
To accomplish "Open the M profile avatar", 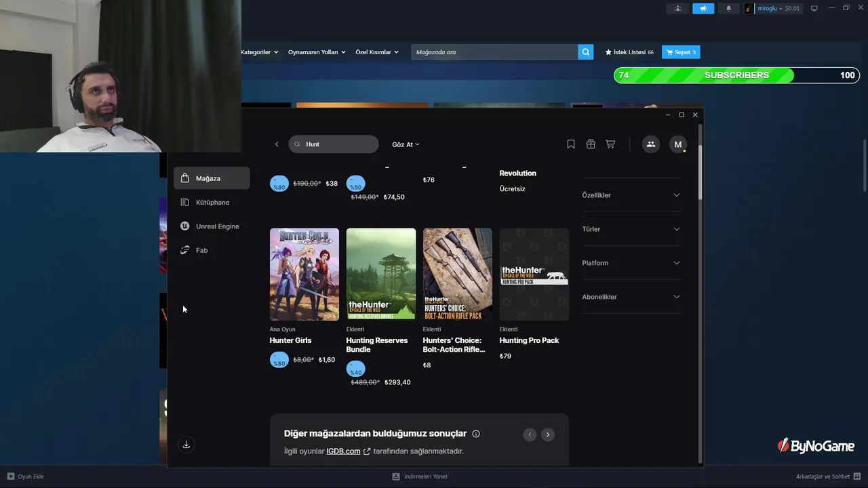I will point(678,144).
